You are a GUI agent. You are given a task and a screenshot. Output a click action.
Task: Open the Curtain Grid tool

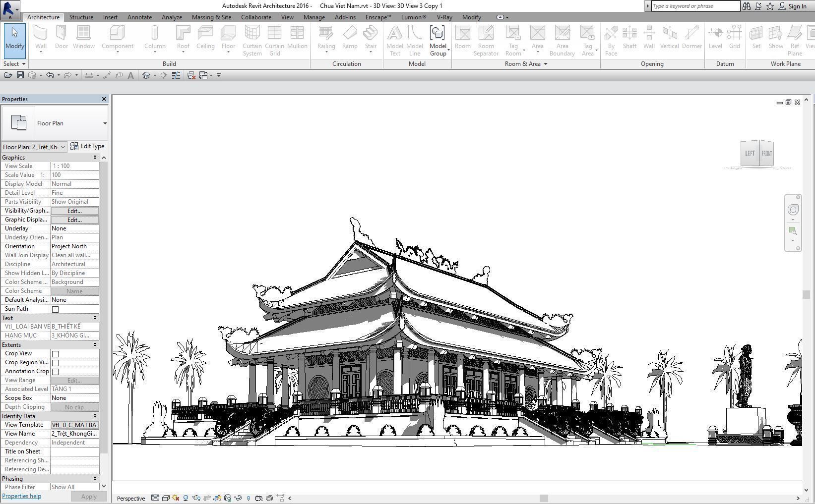click(x=274, y=41)
